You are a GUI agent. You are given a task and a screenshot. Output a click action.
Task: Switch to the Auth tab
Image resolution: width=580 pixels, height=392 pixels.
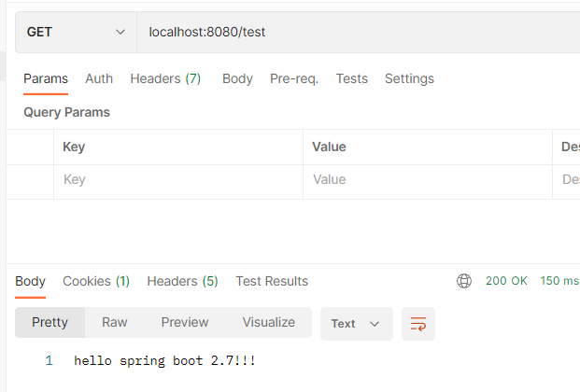pos(99,79)
